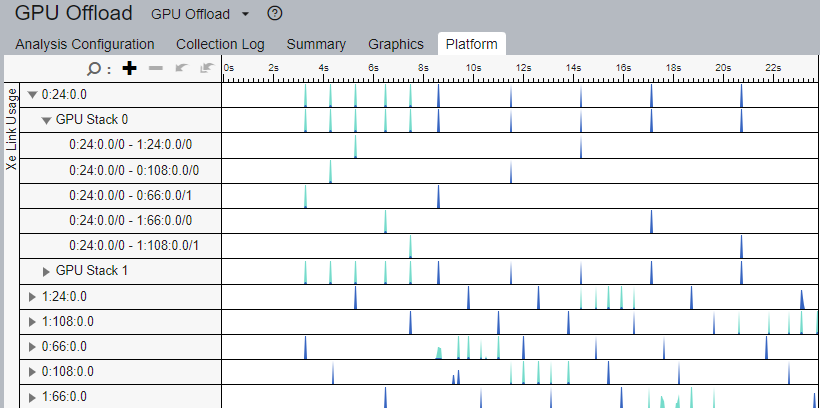Open the timeline search magnifier

pyautogui.click(x=94, y=69)
